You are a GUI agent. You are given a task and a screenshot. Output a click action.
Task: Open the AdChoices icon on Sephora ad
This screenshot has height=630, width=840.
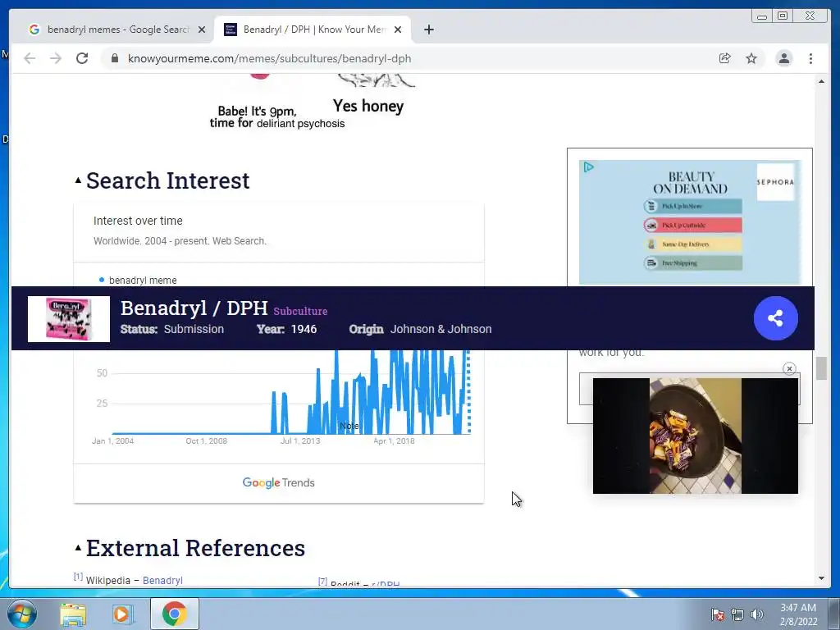pyautogui.click(x=588, y=167)
